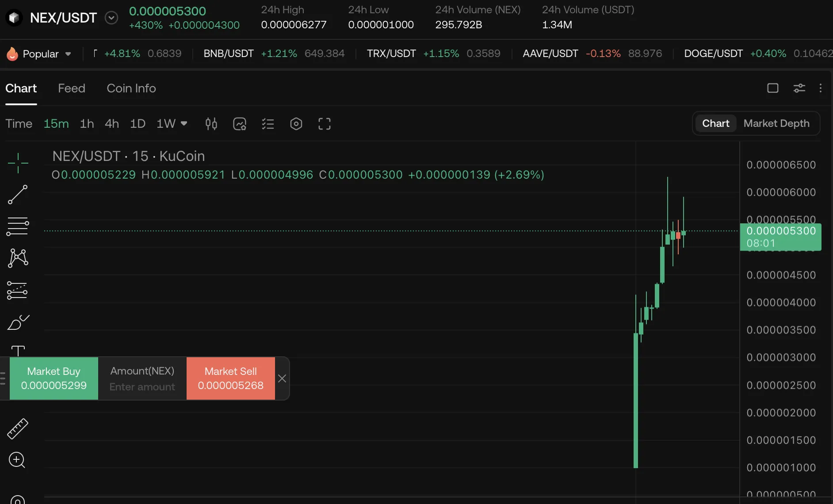Click the tall green candle on chart
833x504 pixels.
tap(636, 400)
